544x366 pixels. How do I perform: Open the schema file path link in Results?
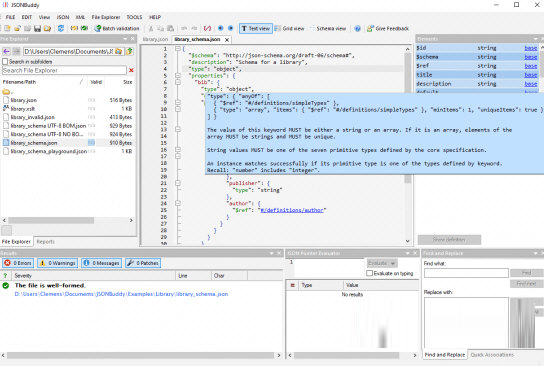tap(121, 294)
